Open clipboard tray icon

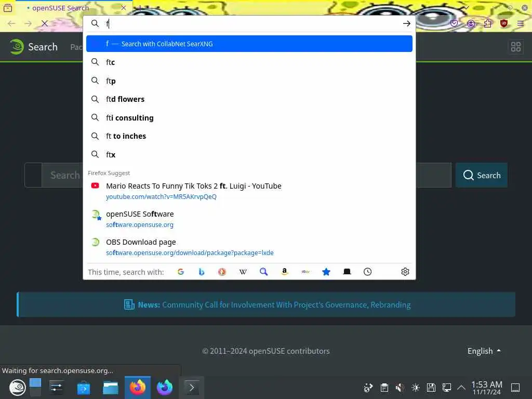tap(384, 388)
